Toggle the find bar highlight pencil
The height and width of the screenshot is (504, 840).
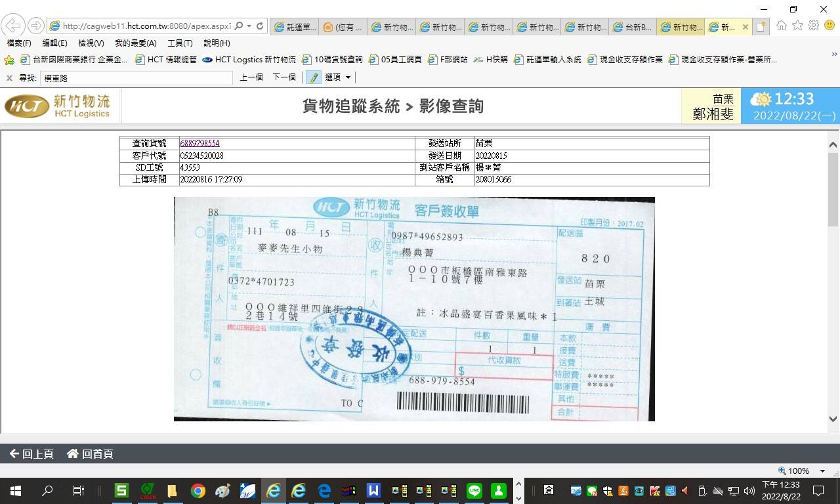pos(313,77)
